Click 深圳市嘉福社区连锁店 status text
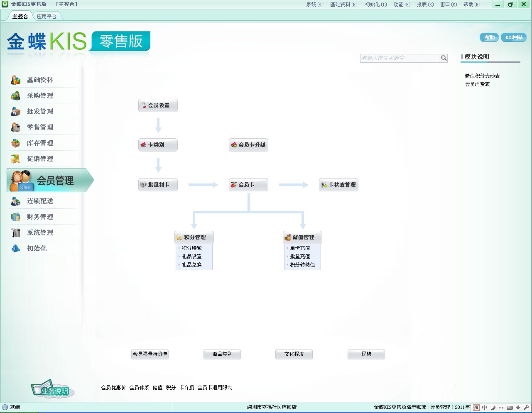Image resolution: width=532 pixels, height=413 pixels. point(272,408)
